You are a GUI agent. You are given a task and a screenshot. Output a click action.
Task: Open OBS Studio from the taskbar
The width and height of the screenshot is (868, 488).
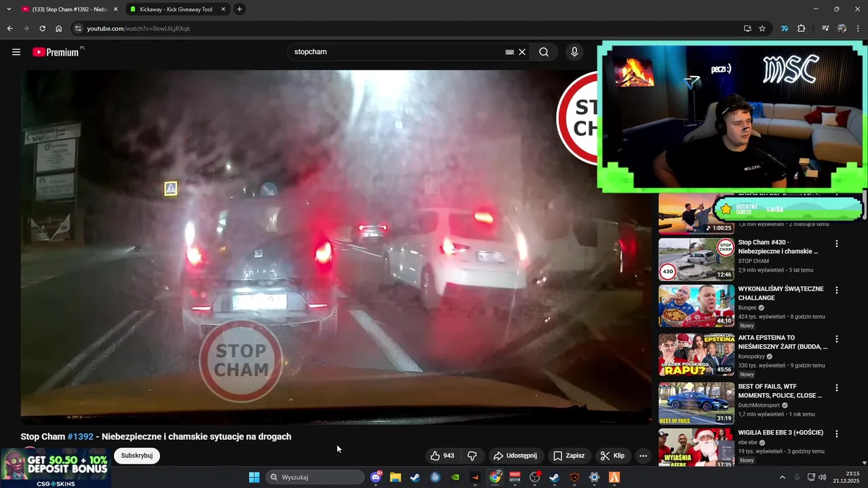pyautogui.click(x=535, y=477)
